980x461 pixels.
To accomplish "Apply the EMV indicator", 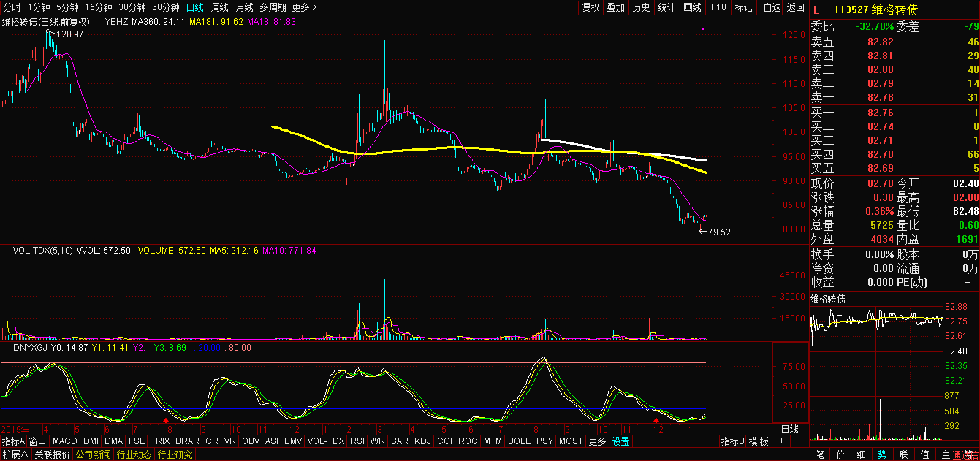I will click(x=293, y=441).
